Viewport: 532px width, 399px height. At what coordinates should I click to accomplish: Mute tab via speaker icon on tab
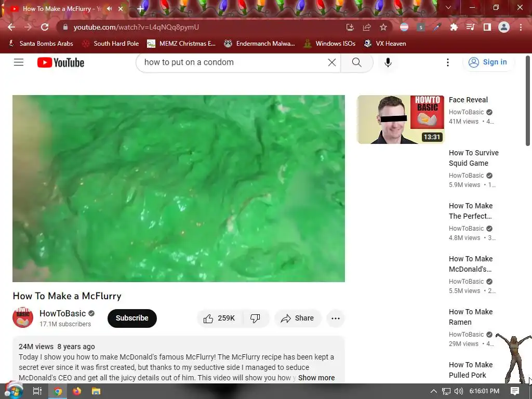pos(109,9)
